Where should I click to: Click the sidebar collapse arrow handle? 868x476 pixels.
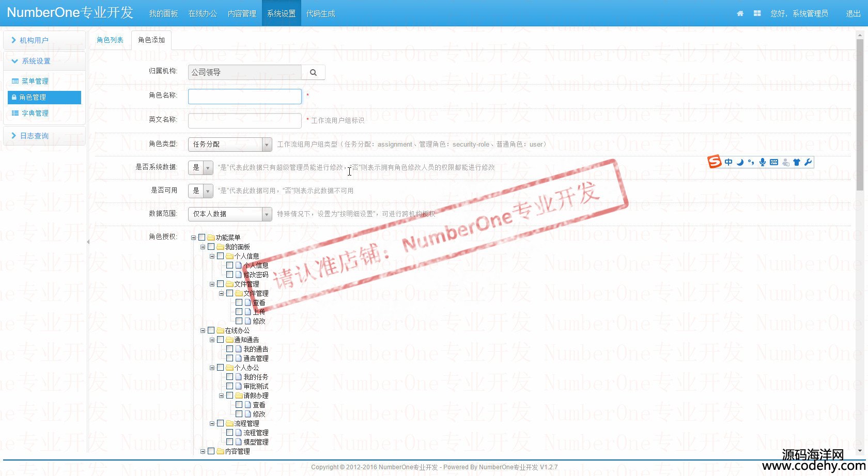(x=88, y=242)
